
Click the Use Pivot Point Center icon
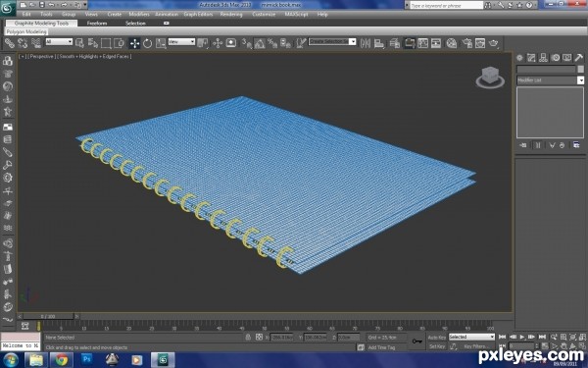pos(203,43)
